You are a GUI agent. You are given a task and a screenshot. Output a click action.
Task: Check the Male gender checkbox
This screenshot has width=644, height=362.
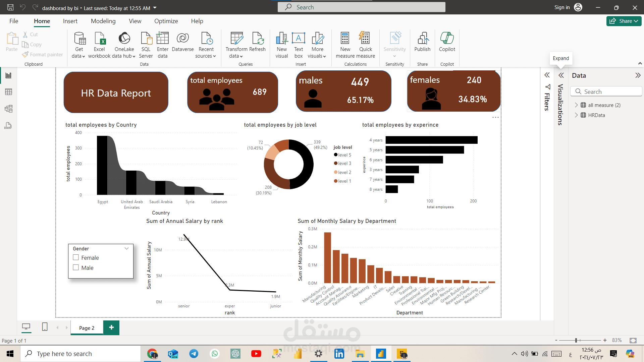tap(76, 267)
